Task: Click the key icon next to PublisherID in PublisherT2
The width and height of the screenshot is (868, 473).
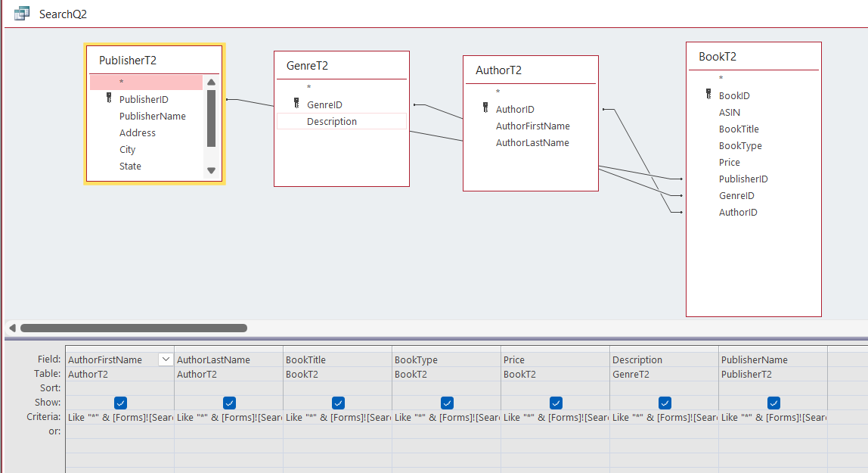Action: pyautogui.click(x=109, y=98)
